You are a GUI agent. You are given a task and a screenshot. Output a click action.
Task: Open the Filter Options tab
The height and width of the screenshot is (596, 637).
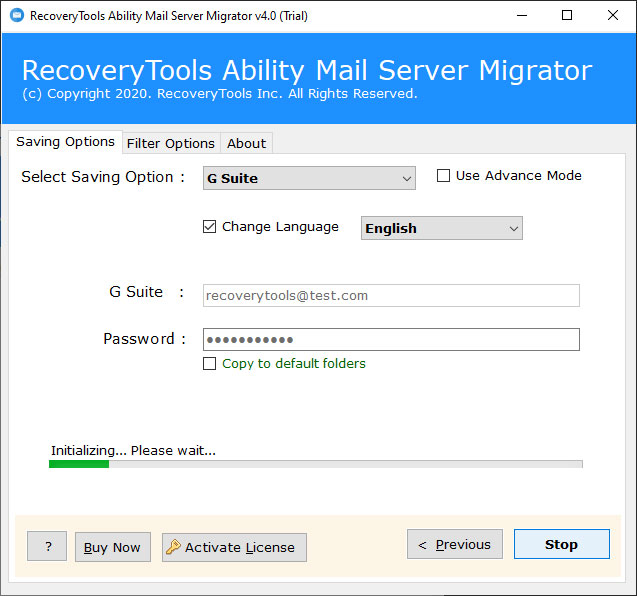tap(171, 143)
